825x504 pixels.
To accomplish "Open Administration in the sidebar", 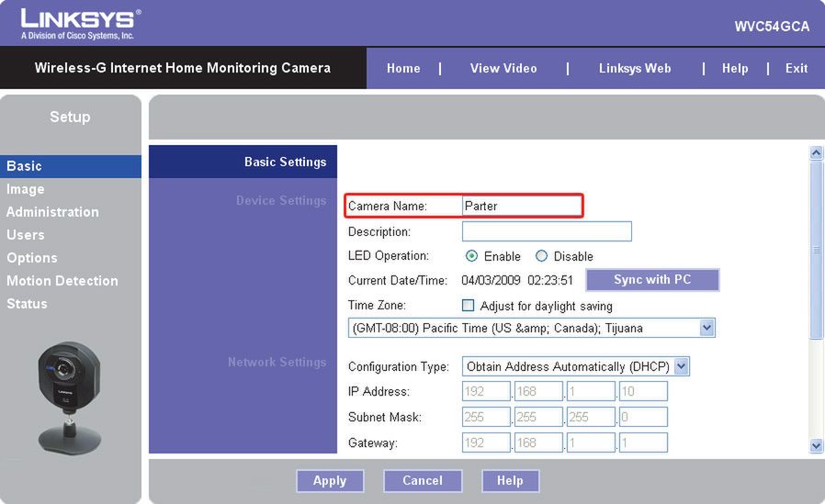I will [52, 212].
